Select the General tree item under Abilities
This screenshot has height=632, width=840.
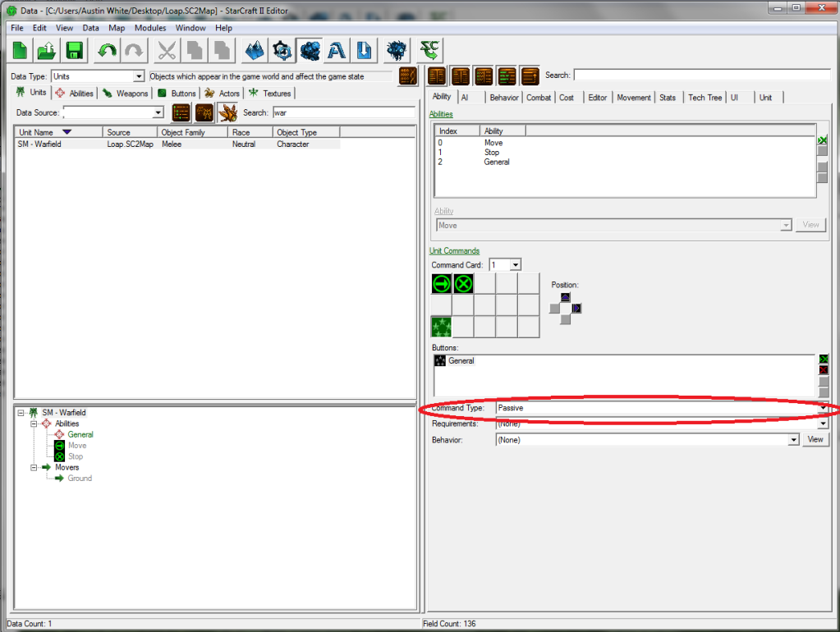[80, 434]
